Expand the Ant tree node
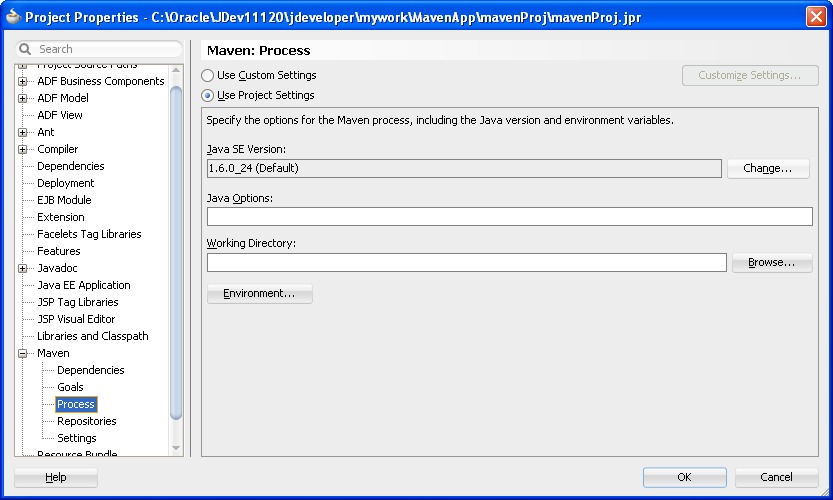The width and height of the screenshot is (833, 500). (22, 132)
